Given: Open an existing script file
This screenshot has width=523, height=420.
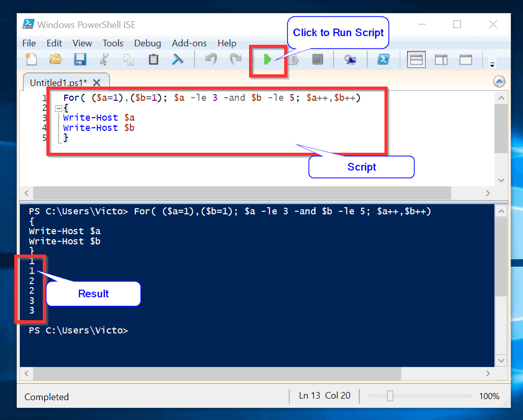Looking at the screenshot, I should click(x=56, y=59).
